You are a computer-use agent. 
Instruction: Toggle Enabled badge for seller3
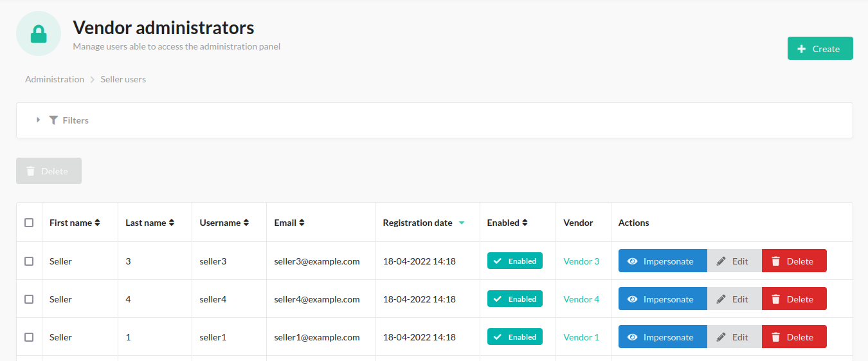coord(515,261)
